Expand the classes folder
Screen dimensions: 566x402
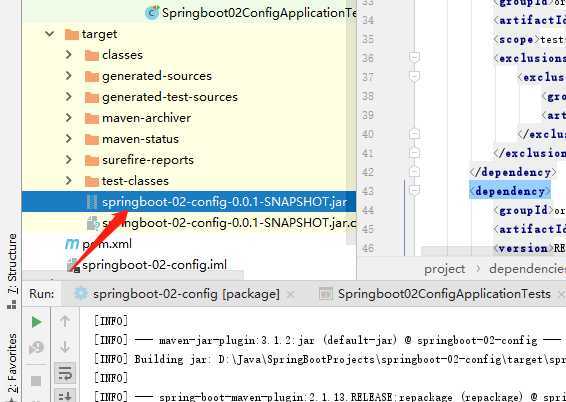click(69, 55)
